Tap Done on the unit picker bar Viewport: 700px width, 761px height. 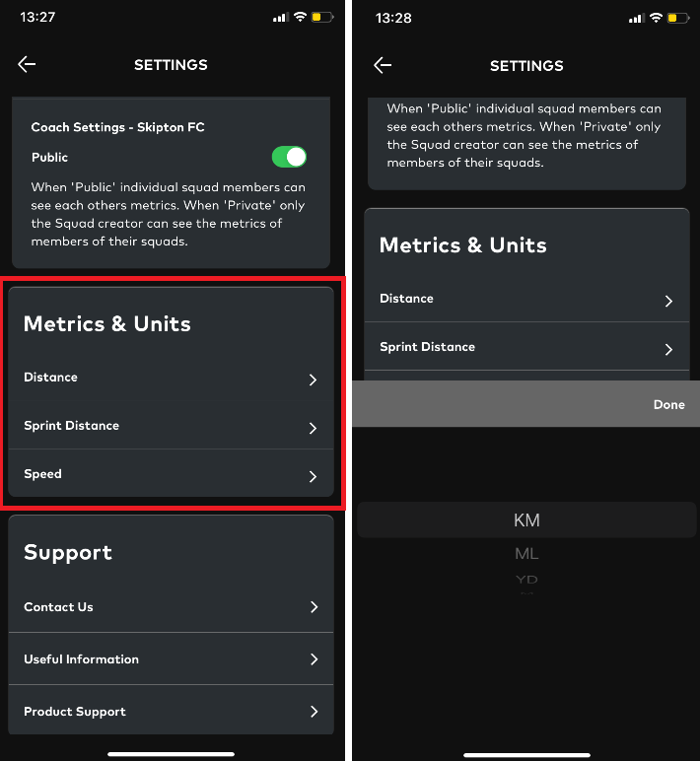click(x=668, y=404)
